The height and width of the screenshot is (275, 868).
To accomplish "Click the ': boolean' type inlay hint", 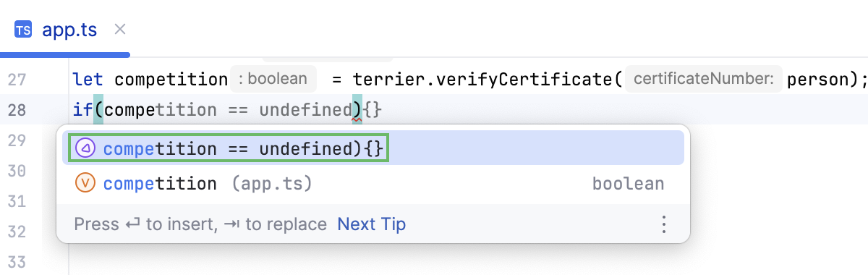I will [274, 78].
